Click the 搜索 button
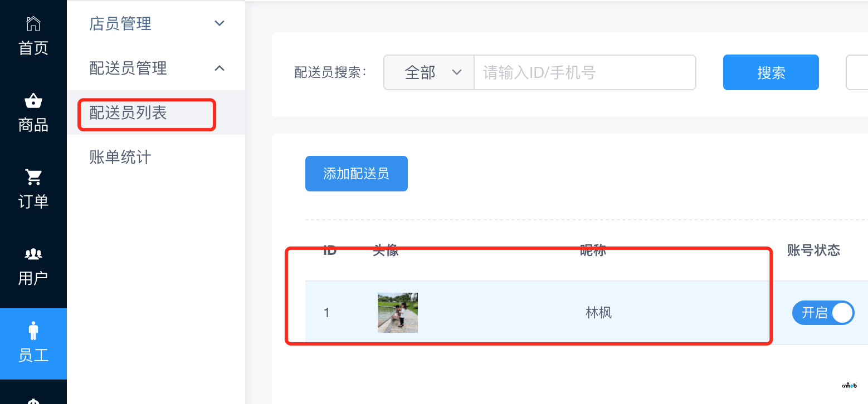This screenshot has height=404, width=868. click(x=771, y=72)
